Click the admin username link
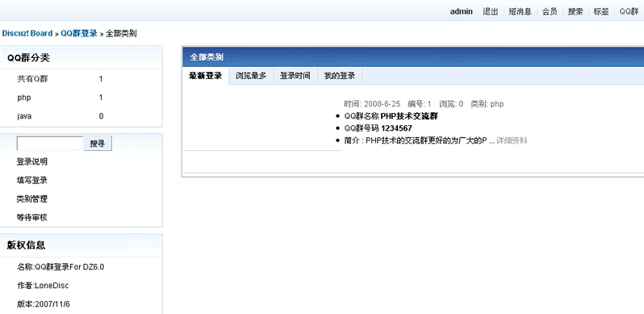 point(462,11)
